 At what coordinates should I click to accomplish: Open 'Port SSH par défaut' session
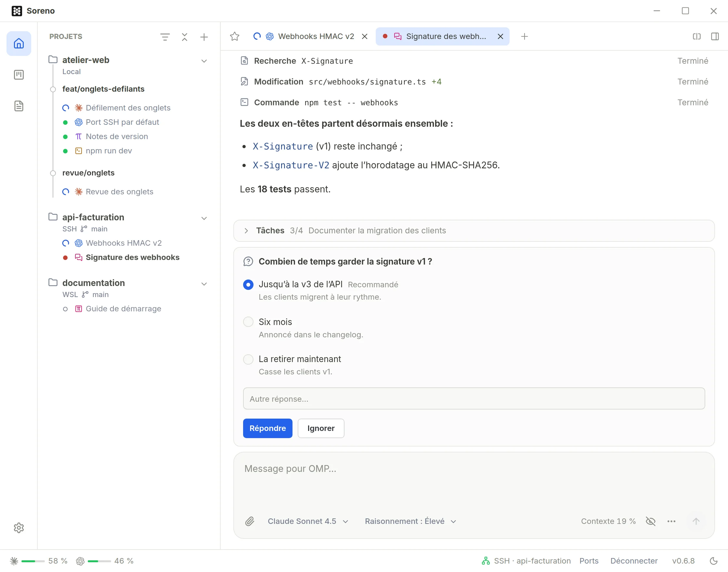[122, 122]
